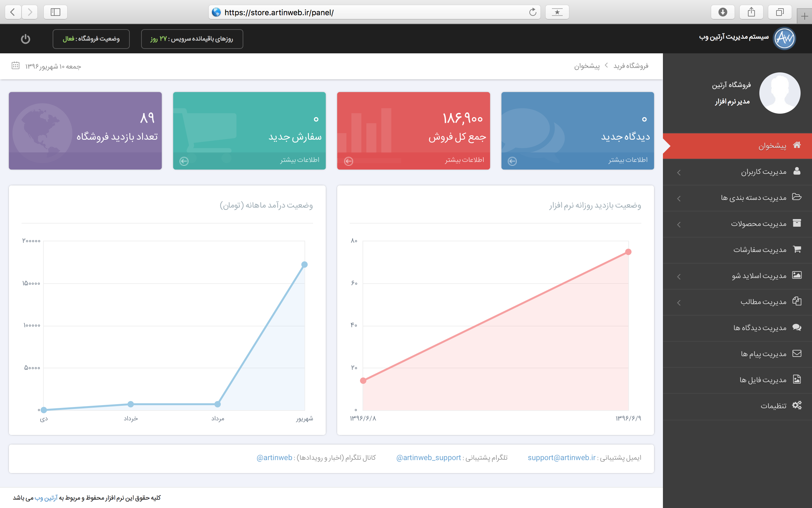Click the home icon in پیشخوان menu

[797, 145]
